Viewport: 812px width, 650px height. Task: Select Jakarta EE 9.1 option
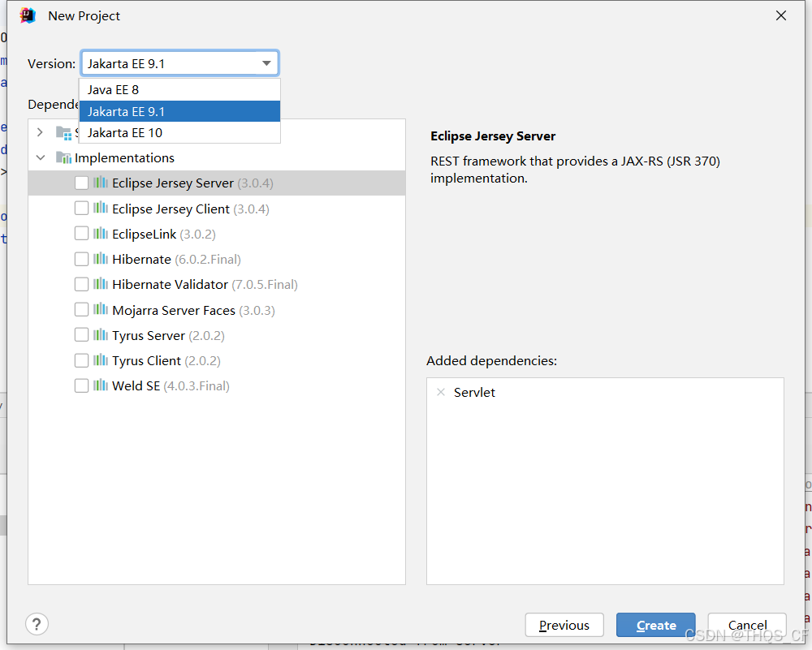click(x=179, y=111)
